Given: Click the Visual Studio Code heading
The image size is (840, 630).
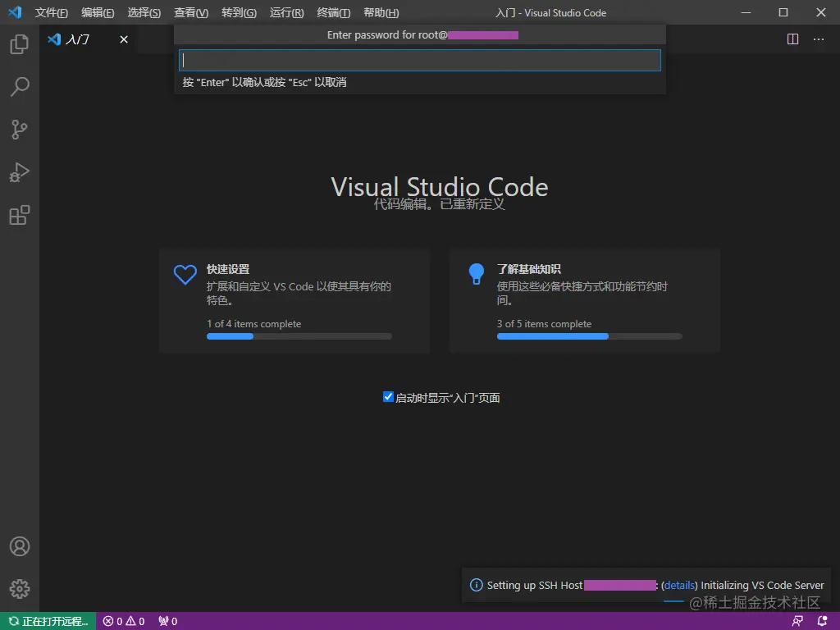Looking at the screenshot, I should coord(440,186).
